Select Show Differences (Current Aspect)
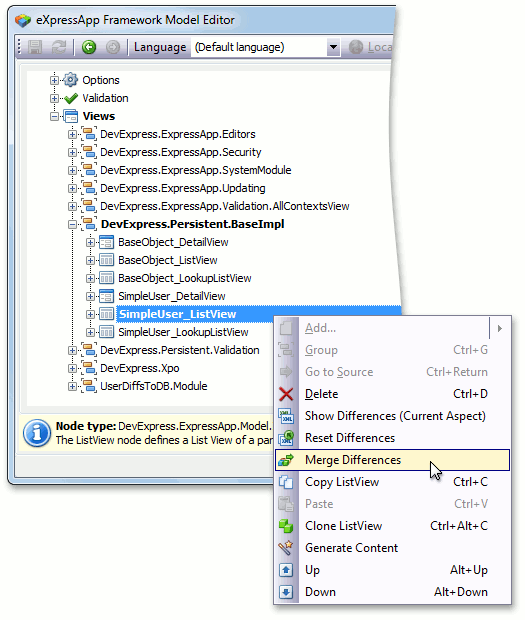Image resolution: width=525 pixels, height=620 pixels. (393, 416)
